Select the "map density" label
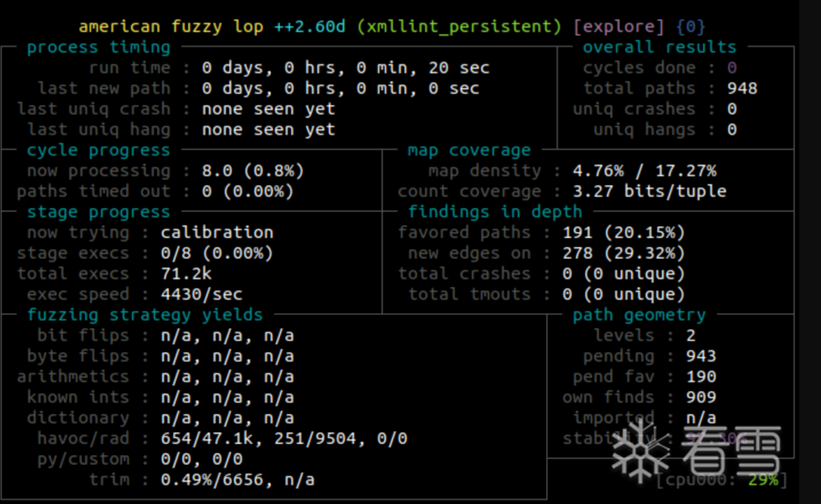The height and width of the screenshot is (504, 821). (484, 170)
